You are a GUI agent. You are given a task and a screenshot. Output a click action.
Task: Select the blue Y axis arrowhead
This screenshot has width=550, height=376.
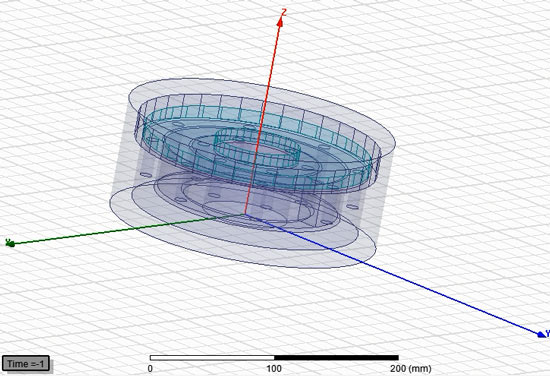pos(542,335)
